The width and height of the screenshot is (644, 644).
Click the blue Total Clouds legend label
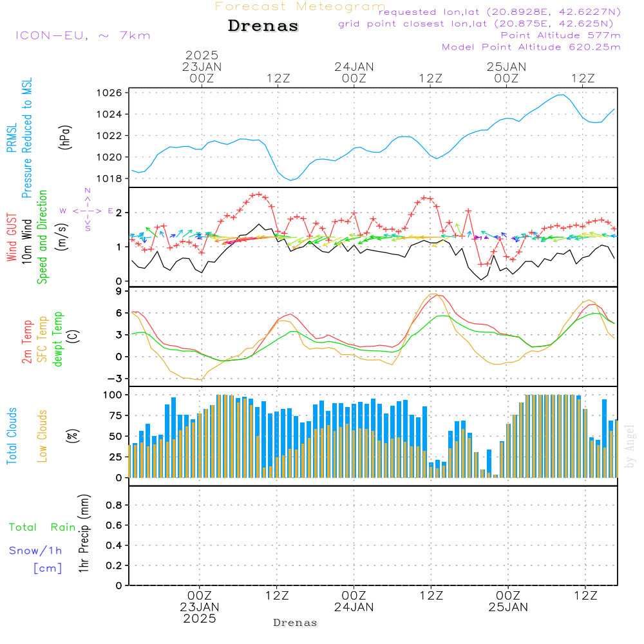point(12,435)
